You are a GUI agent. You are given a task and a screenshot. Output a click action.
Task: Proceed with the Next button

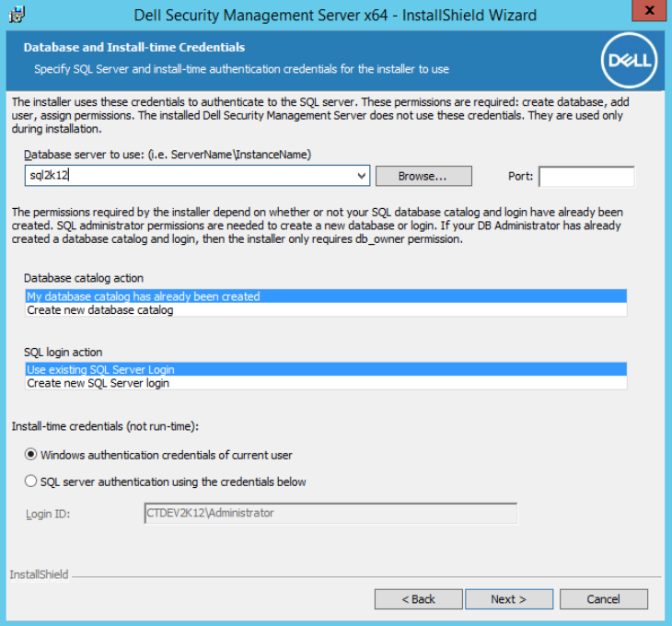[509, 599]
